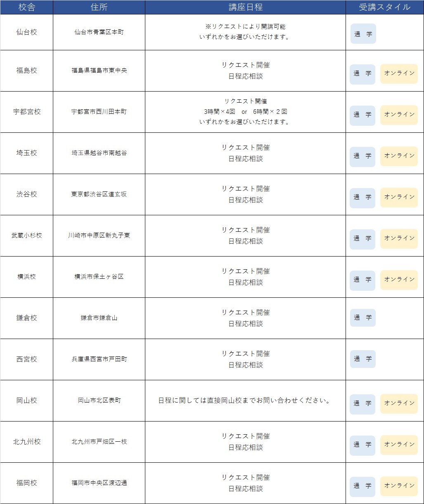Click address 横浜市保土ヶ谷区
Viewport: 424px width, 504px height.
(99, 277)
